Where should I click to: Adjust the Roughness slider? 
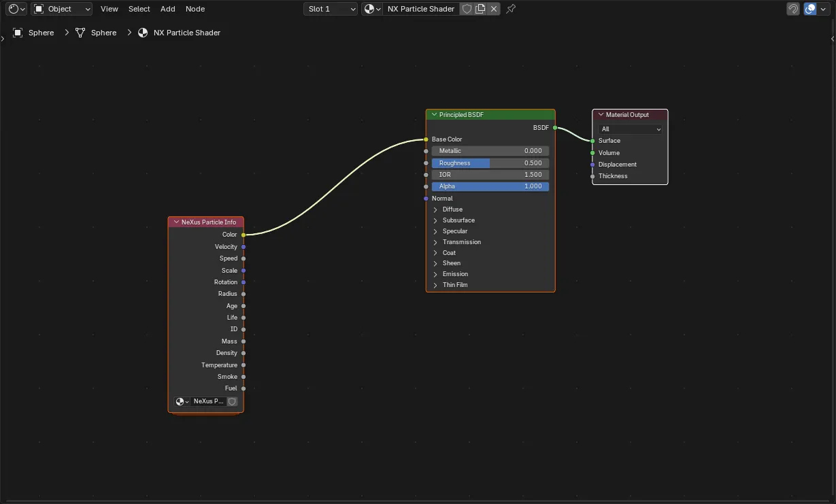pos(490,163)
